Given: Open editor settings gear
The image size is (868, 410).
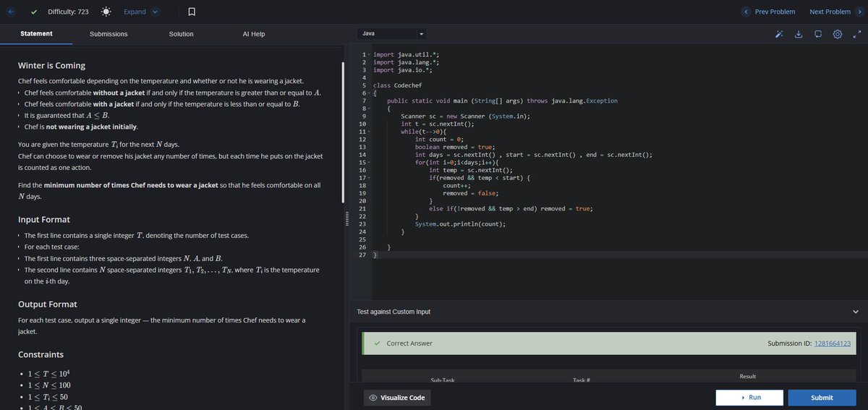Looking at the screenshot, I should [838, 34].
